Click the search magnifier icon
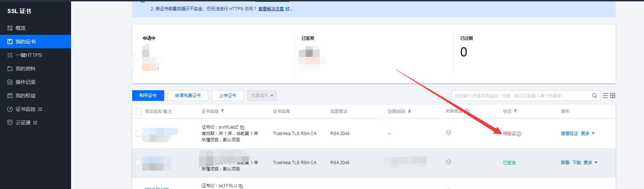 tap(594, 96)
